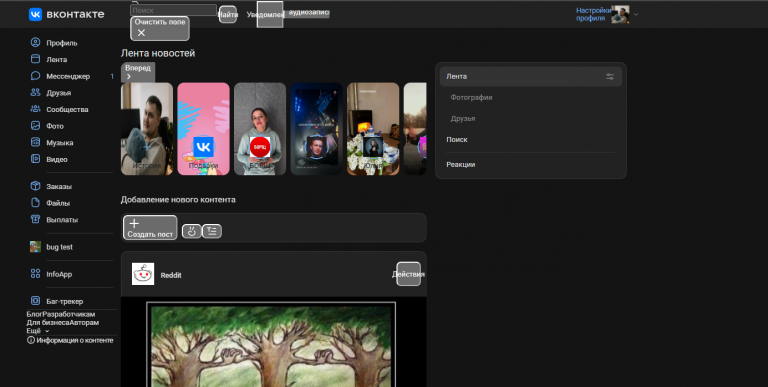Screen dimensions: 768x387
Task: Expand the Ещё footer menu
Action: click(x=38, y=331)
